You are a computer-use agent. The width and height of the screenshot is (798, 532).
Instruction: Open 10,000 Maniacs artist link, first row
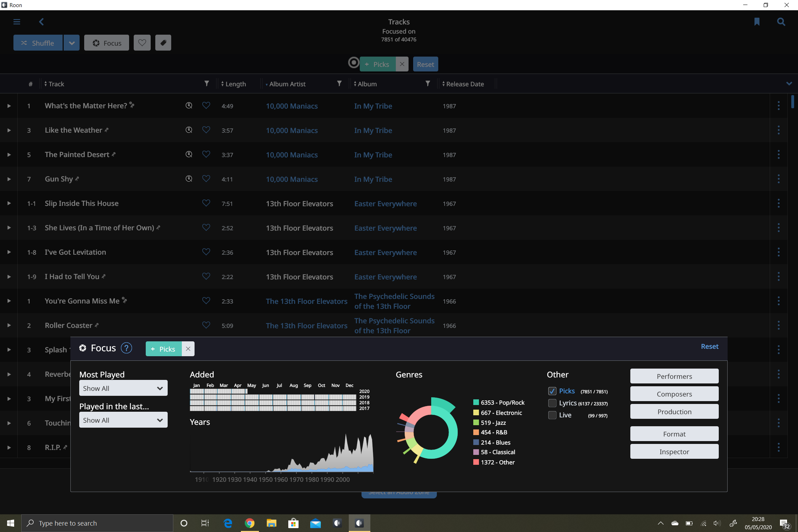(x=292, y=106)
